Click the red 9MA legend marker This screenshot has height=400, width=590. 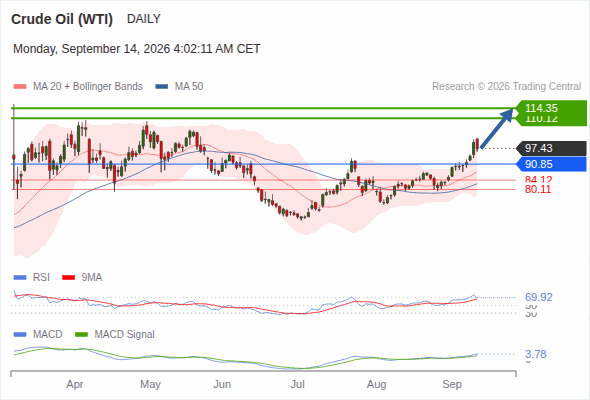click(68, 278)
